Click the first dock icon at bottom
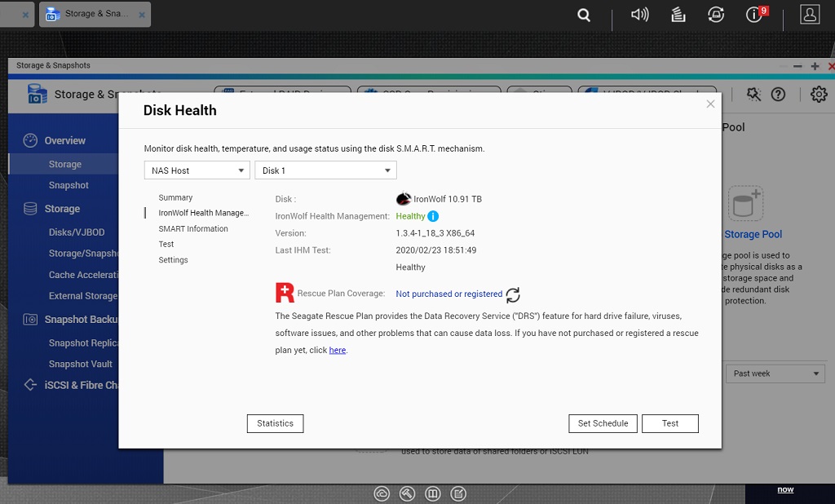835x504 pixels. pos(382,494)
